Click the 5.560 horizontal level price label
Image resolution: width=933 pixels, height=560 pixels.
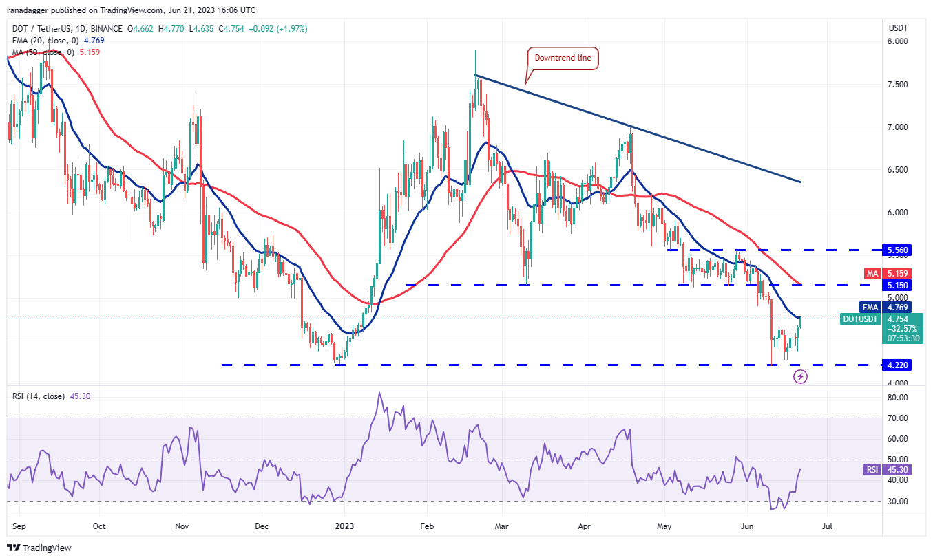[x=899, y=250]
